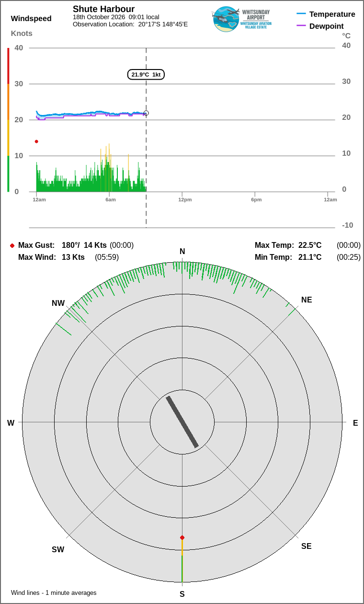Click the Min Temp 21.1°C value
The image size is (364, 604).
click(310, 257)
